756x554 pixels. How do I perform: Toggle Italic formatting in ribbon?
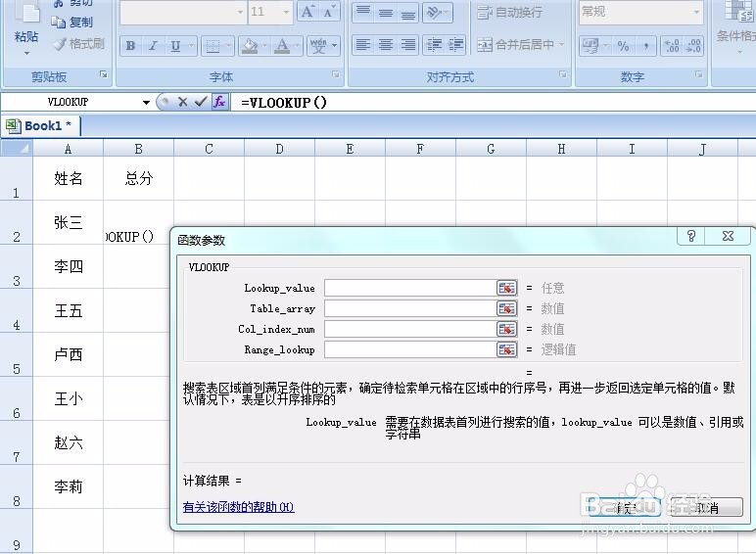click(x=153, y=46)
